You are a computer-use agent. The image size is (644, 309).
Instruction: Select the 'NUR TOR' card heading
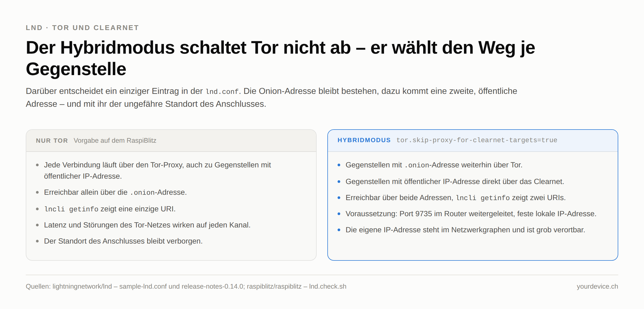point(52,141)
